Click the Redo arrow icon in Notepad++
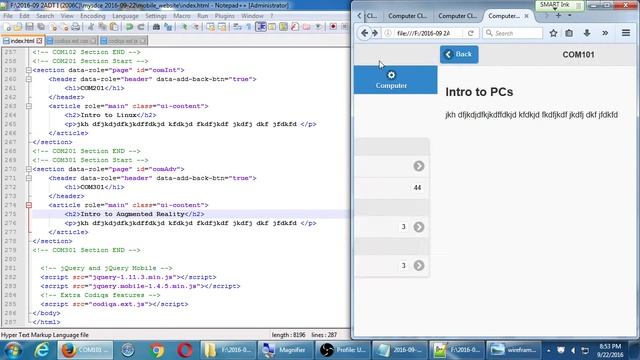This screenshot has width=640, height=360. (x=141, y=27)
